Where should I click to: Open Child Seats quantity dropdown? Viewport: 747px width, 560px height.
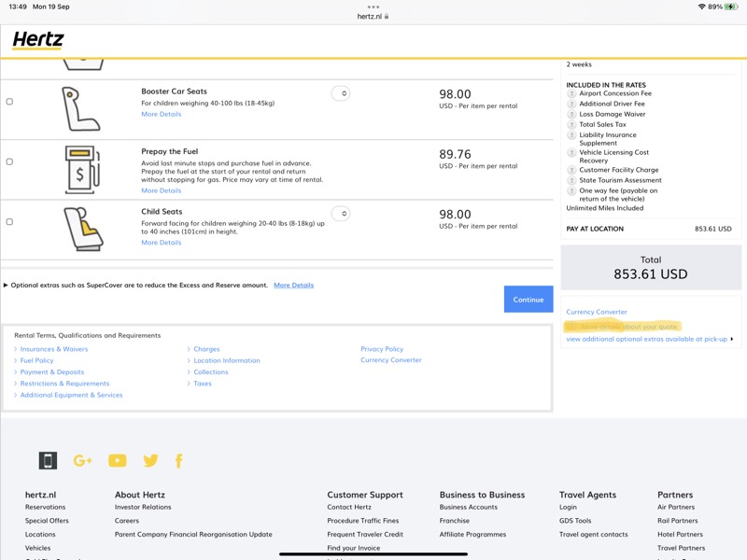pyautogui.click(x=341, y=214)
